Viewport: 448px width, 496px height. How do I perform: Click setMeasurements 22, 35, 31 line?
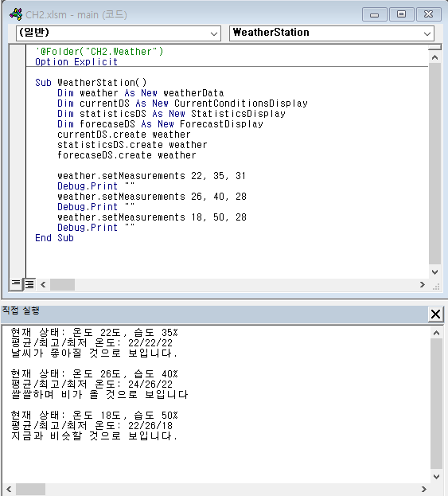(x=151, y=176)
